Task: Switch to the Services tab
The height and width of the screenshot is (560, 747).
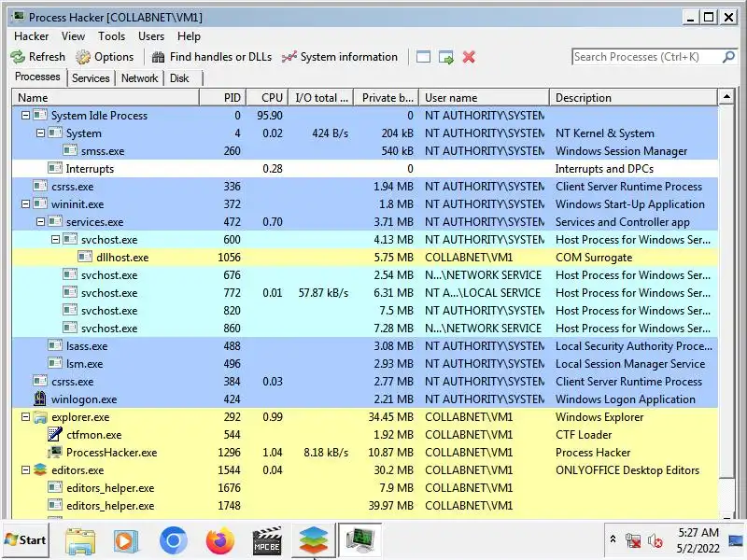Action: click(x=91, y=78)
